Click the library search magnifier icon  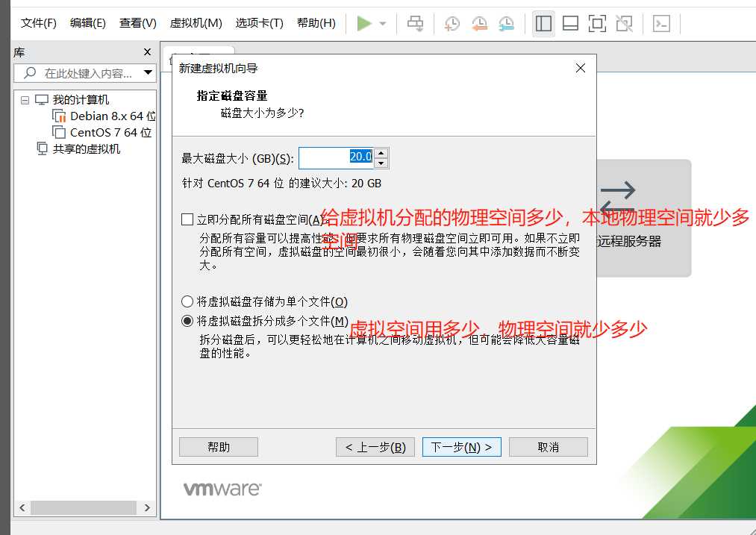coord(30,73)
